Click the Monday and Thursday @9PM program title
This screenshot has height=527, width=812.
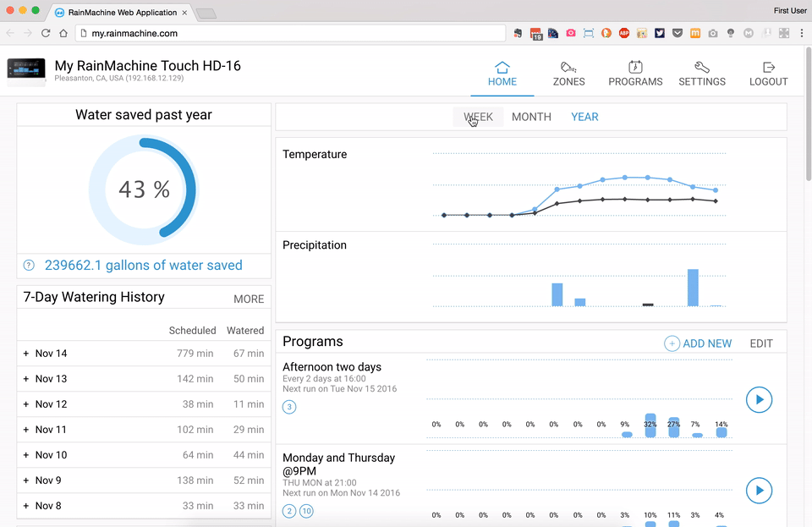[338, 464]
